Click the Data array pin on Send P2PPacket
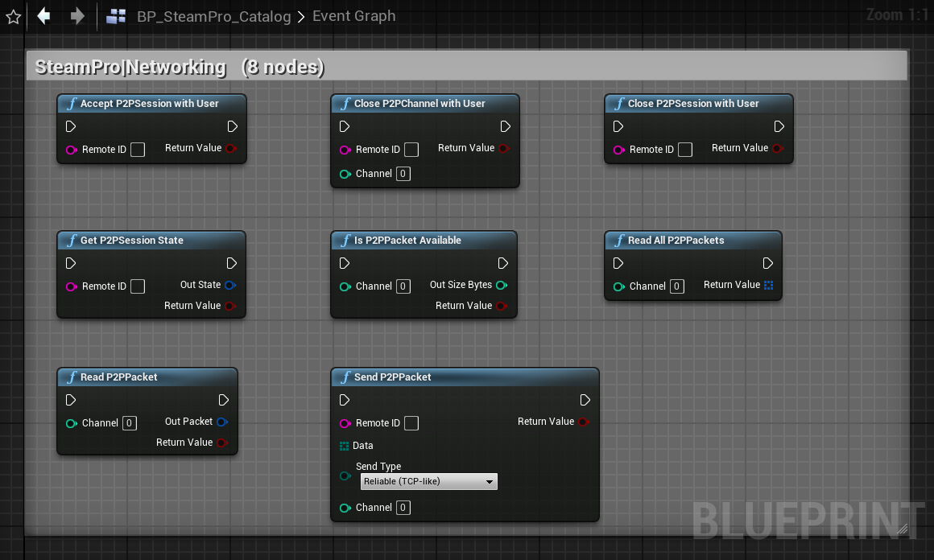Image resolution: width=934 pixels, height=560 pixels. click(x=345, y=446)
